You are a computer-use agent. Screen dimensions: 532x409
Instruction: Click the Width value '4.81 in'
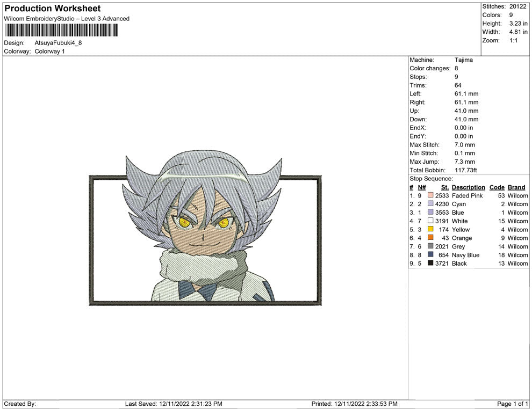pos(519,32)
